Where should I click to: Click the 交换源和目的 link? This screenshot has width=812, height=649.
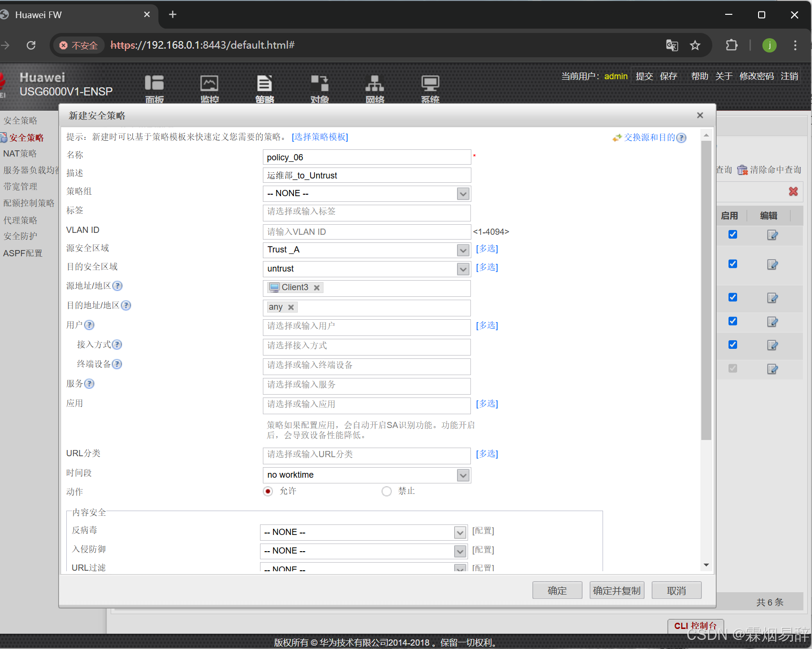[649, 137]
